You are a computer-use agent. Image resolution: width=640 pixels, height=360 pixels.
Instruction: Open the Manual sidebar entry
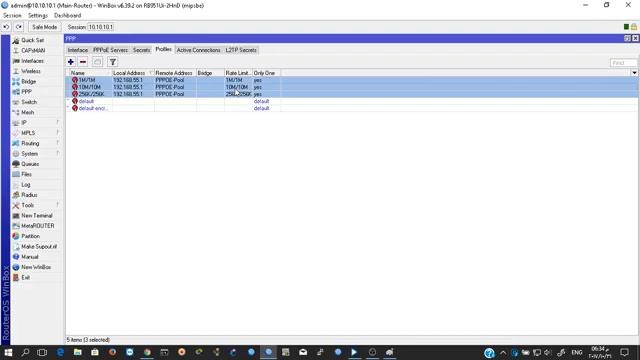[29, 257]
